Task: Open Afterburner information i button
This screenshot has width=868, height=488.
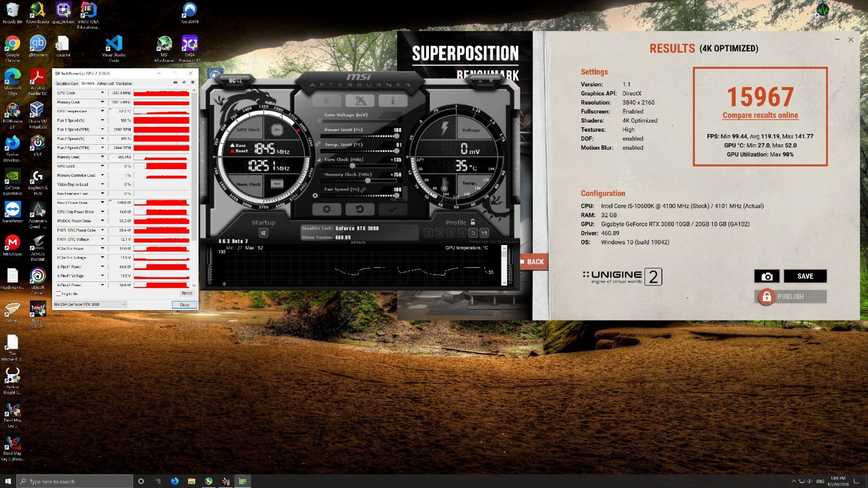Action: point(393,101)
